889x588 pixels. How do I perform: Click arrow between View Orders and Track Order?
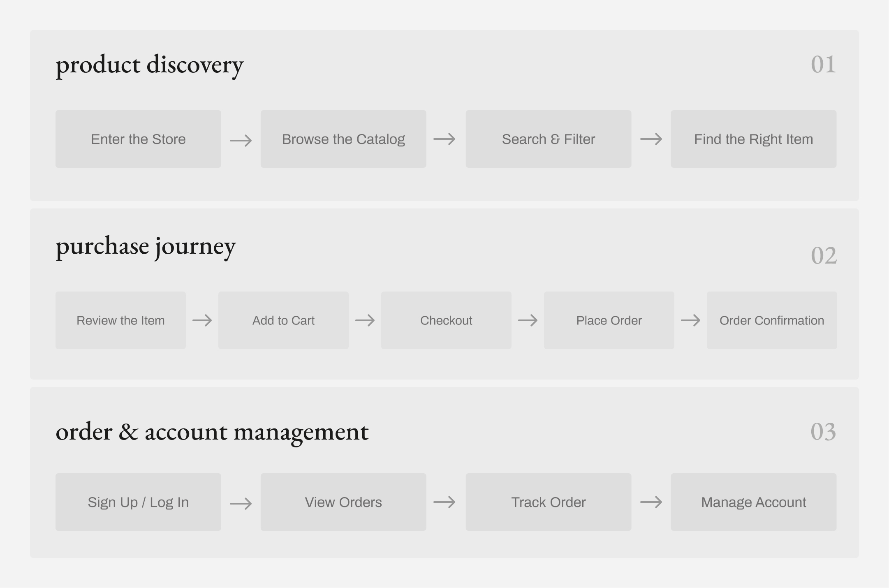[x=444, y=502]
